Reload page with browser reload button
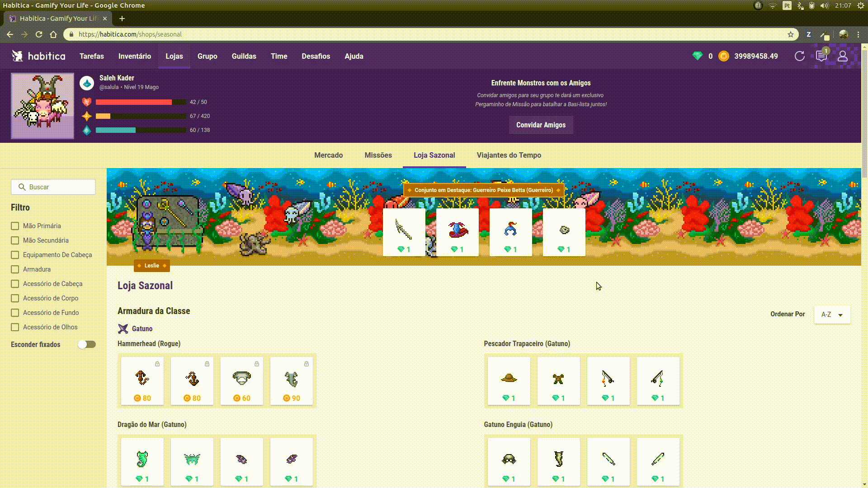 point(39,34)
